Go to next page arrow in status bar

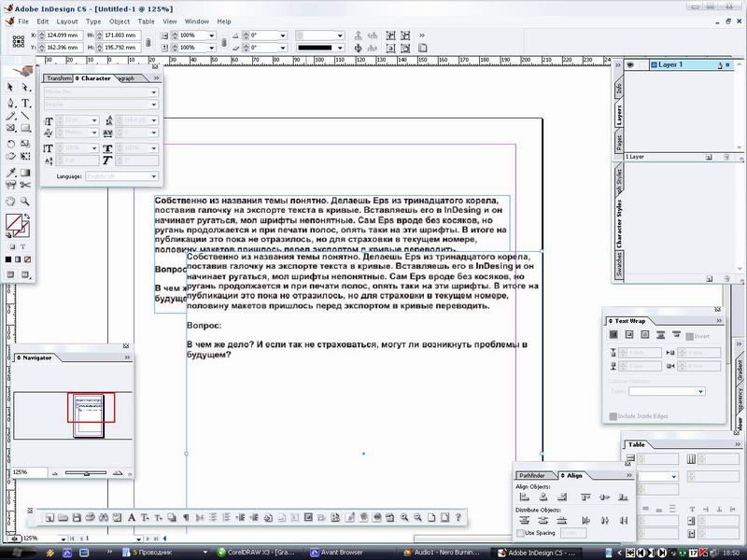coord(148,539)
